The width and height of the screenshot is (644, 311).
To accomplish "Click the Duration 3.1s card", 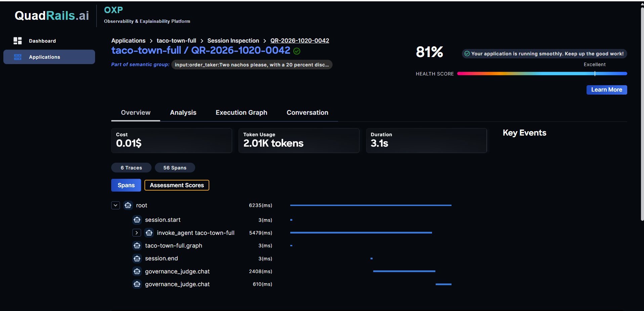I will click(x=426, y=141).
